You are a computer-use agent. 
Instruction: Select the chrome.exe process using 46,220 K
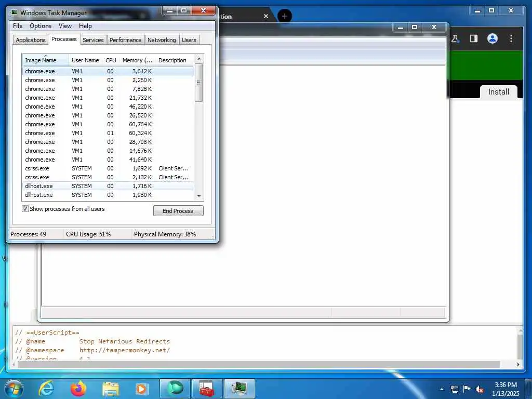[108, 107]
